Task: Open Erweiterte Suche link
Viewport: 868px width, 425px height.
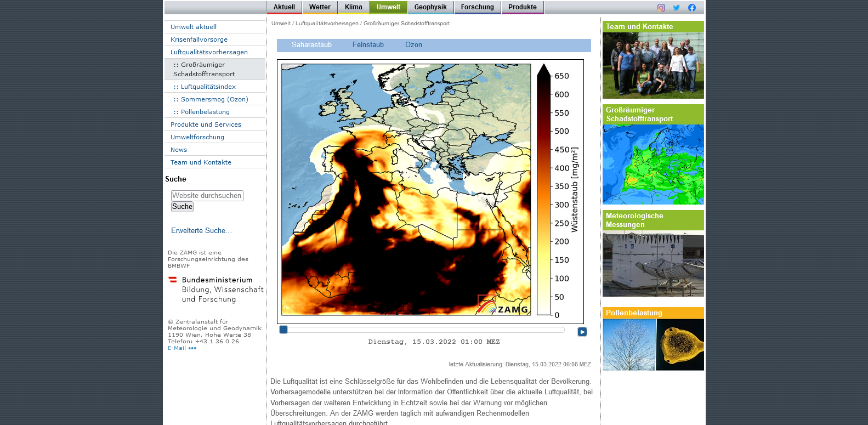Action: [201, 231]
